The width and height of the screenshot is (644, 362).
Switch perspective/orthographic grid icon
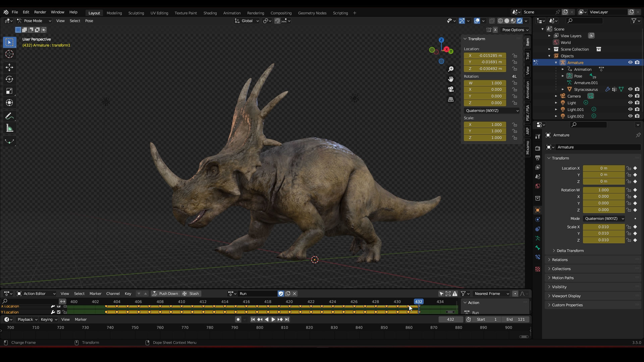(451, 100)
